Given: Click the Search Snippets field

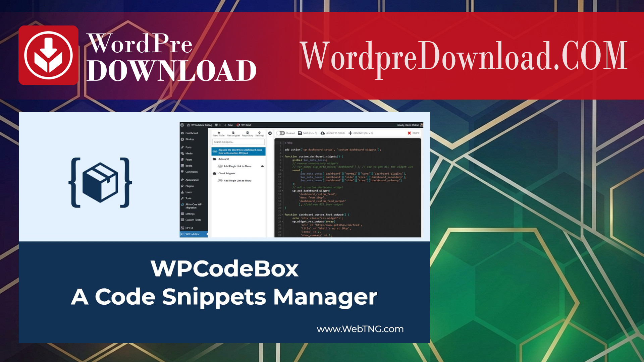Looking at the screenshot, I should click(238, 142).
